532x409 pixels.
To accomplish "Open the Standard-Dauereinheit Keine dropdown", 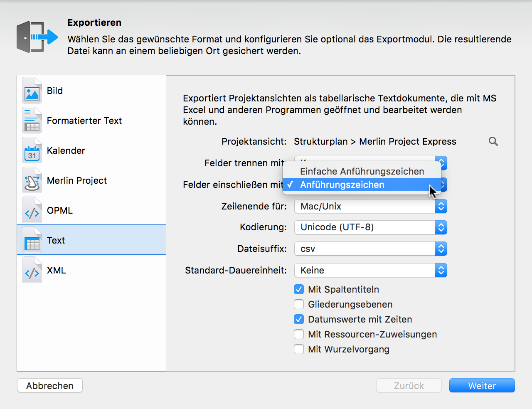I will click(371, 270).
